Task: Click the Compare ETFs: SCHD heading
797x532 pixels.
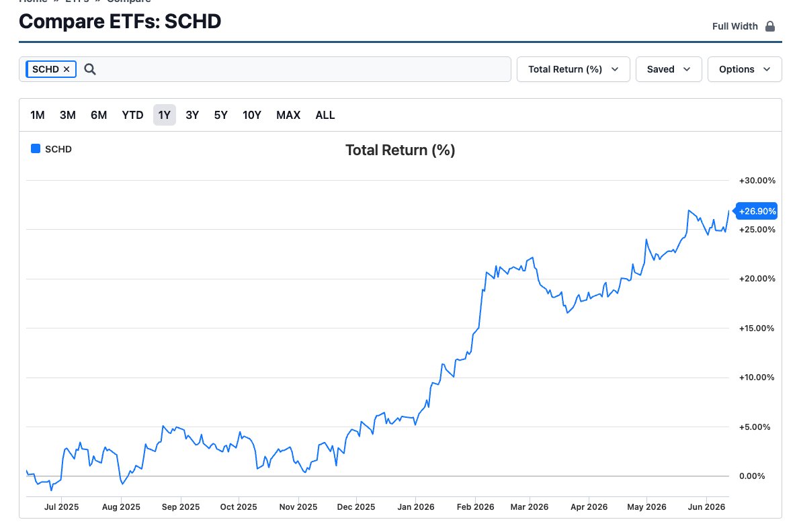Action: [120, 21]
